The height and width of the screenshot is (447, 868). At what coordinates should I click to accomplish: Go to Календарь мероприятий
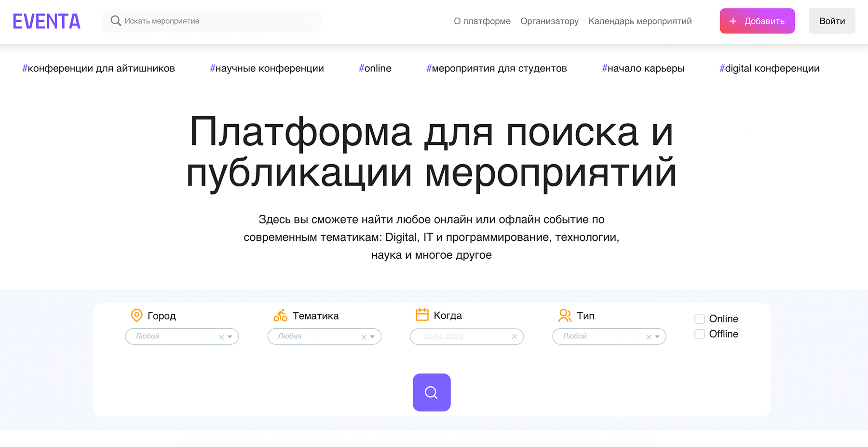pyautogui.click(x=640, y=21)
